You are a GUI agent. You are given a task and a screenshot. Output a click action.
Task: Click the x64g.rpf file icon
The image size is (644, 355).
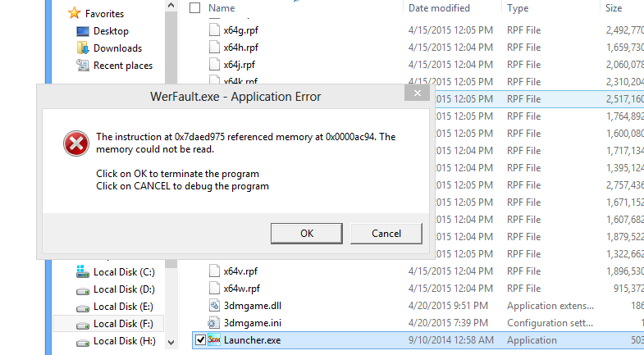click(214, 30)
